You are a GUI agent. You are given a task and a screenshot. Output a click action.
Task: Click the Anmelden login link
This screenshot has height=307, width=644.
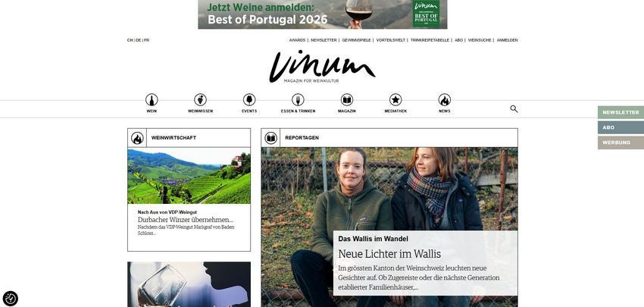pyautogui.click(x=507, y=40)
